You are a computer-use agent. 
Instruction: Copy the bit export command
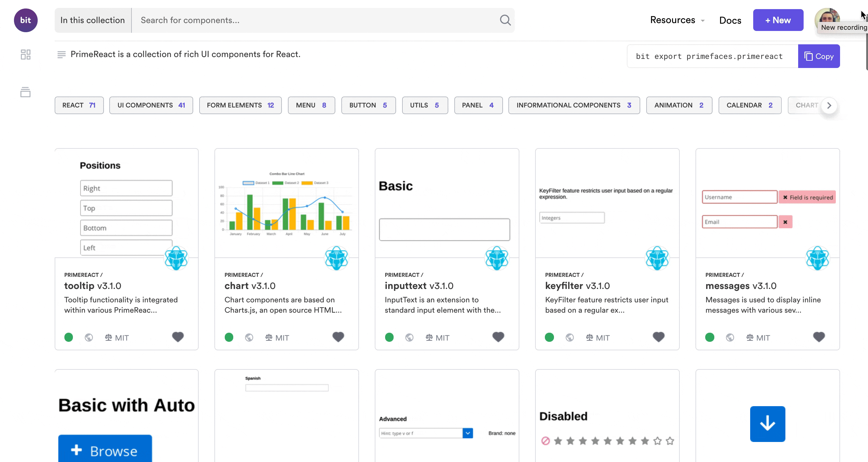[818, 56]
